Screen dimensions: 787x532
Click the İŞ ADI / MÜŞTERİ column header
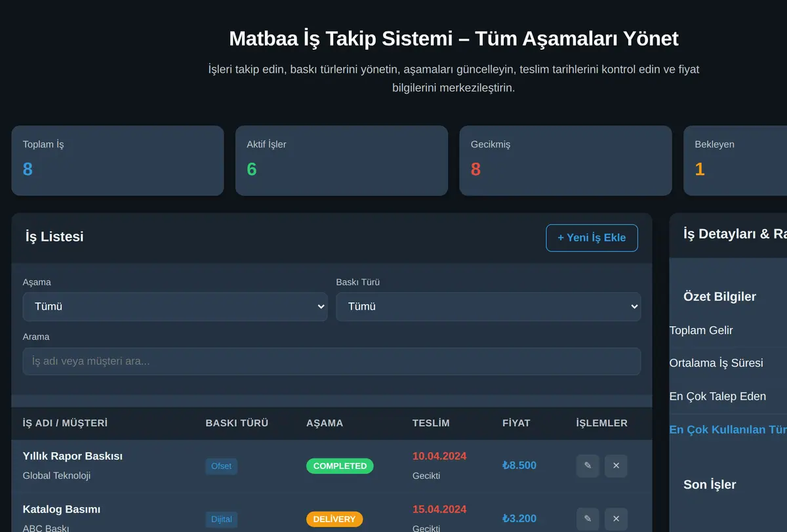(x=65, y=423)
